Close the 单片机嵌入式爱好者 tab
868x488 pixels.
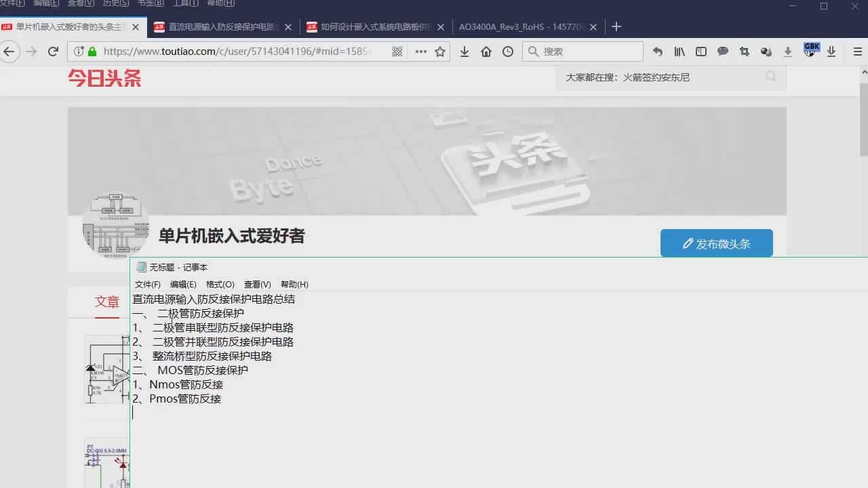pyautogui.click(x=136, y=27)
